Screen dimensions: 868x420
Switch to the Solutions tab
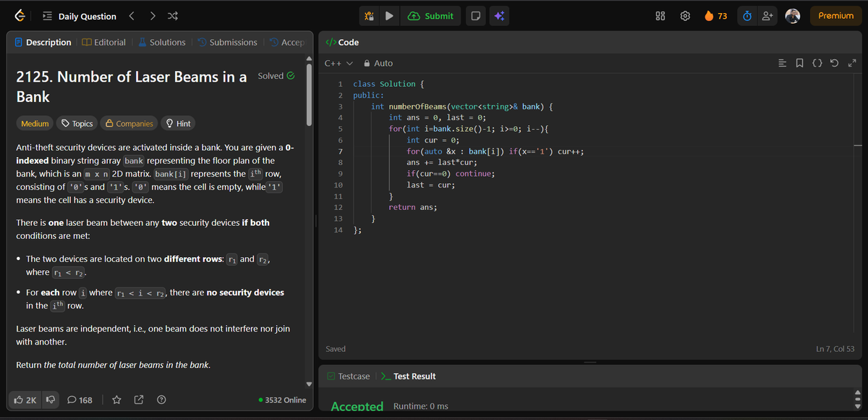(162, 43)
